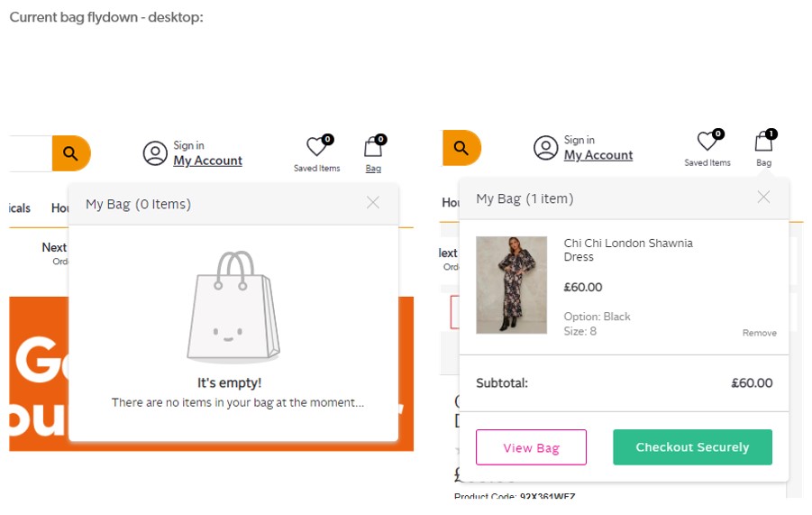Click the account icon in right header
The height and width of the screenshot is (515, 812).
tap(545, 148)
